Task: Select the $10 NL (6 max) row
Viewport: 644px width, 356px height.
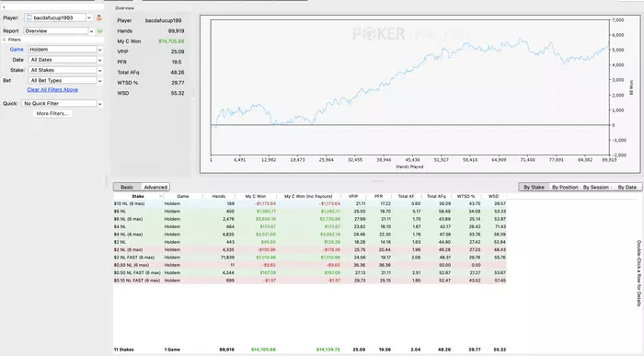Action: [310, 203]
